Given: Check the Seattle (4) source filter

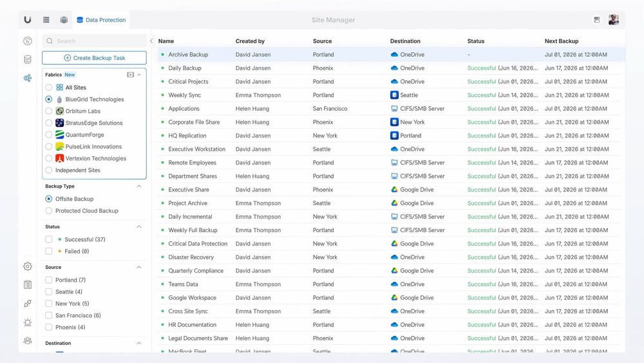Looking at the screenshot, I should coord(49,292).
